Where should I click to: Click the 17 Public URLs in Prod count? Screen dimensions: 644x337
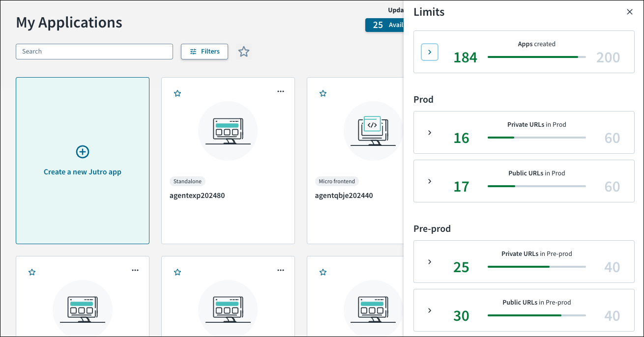pos(461,187)
